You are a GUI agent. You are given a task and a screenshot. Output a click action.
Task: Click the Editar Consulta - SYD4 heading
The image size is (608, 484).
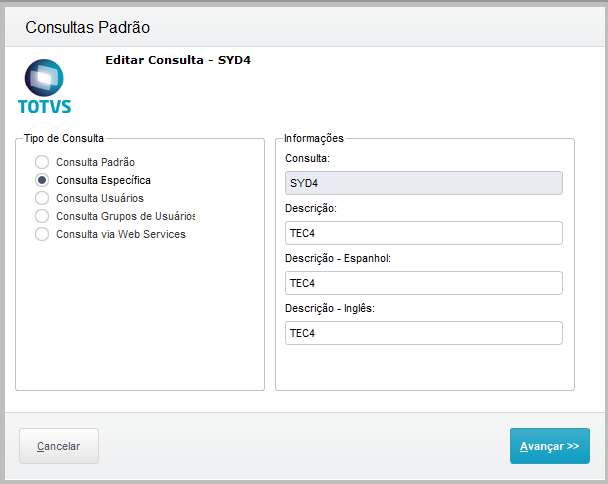coord(178,60)
